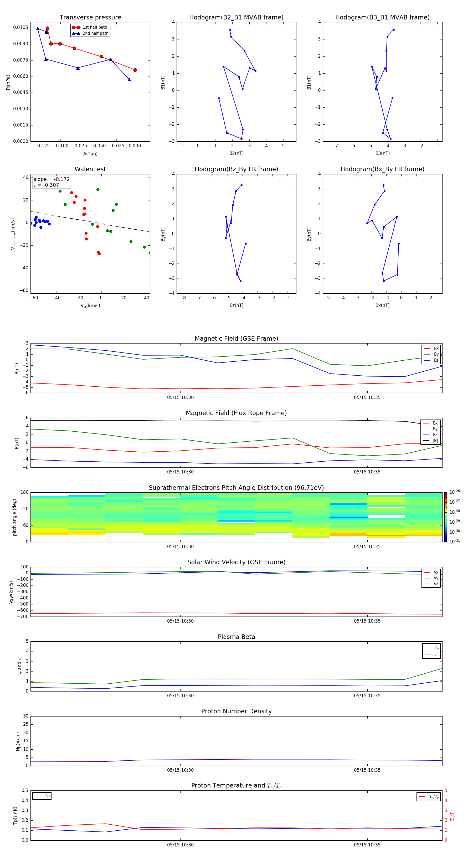Click the "pitch angle (deg)" y-axis label
This screenshot has height=868, width=473.
pos(14,517)
